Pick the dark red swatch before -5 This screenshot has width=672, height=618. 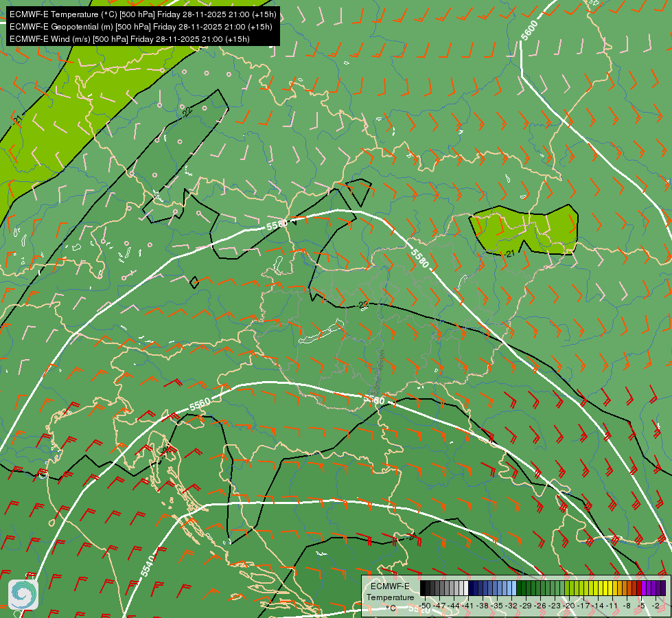coord(640,588)
